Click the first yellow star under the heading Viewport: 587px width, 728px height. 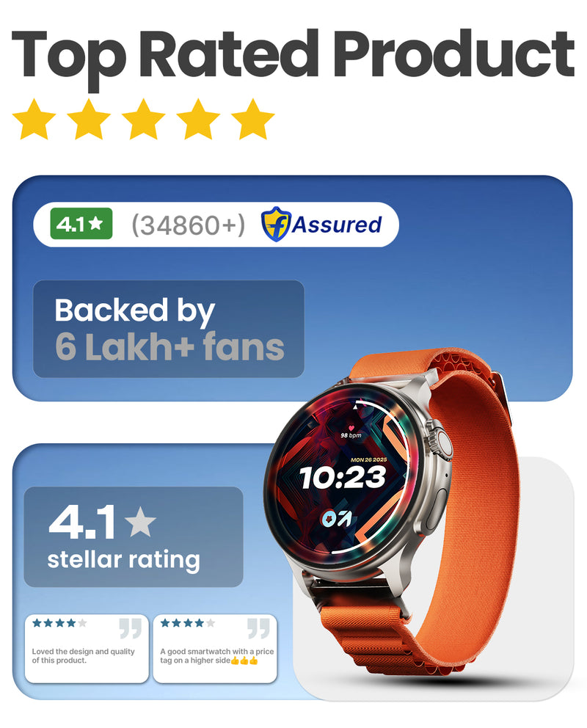(34, 119)
